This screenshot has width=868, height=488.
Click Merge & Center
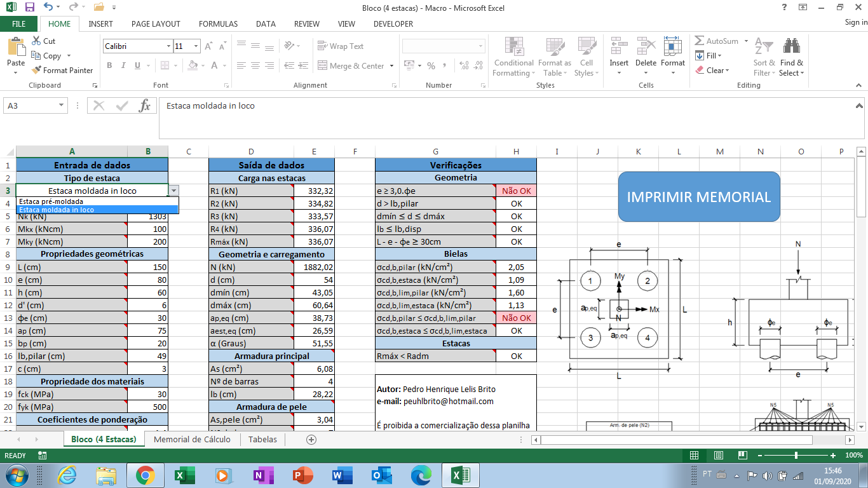[351, 65]
